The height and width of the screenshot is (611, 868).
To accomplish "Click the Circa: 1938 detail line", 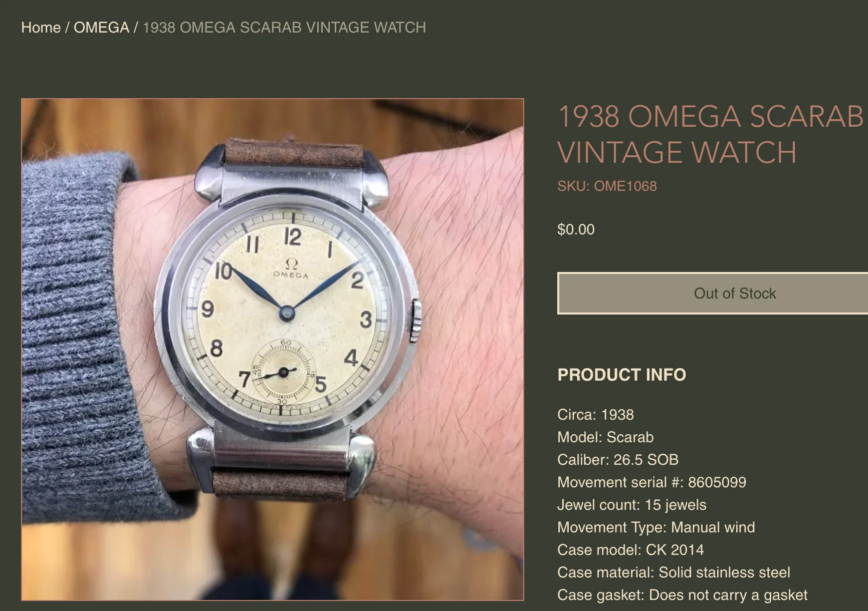I will coord(595,415).
